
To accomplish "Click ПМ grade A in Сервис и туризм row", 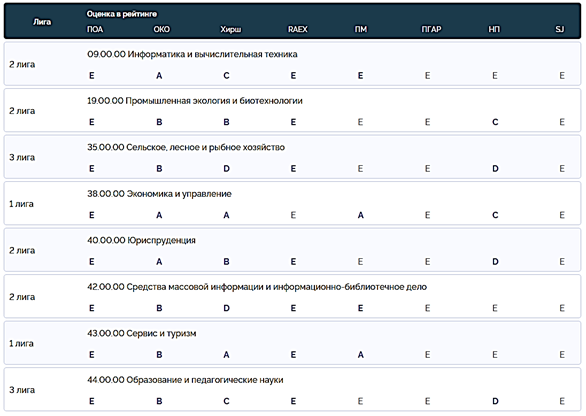I will coord(360,355).
